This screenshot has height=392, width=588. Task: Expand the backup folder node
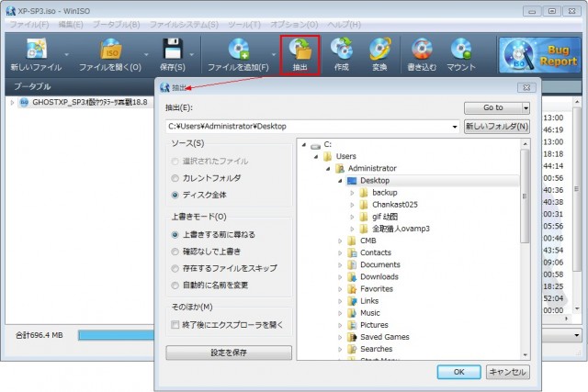pos(352,193)
